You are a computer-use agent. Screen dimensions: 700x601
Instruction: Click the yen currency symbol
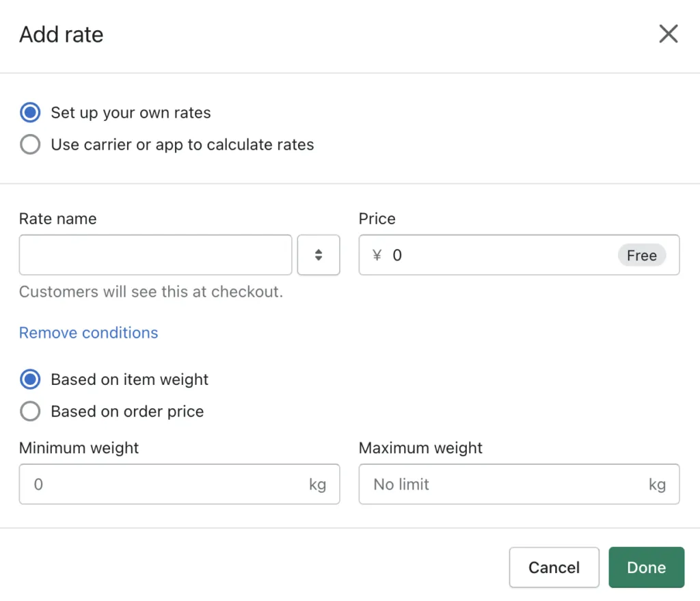(x=377, y=255)
